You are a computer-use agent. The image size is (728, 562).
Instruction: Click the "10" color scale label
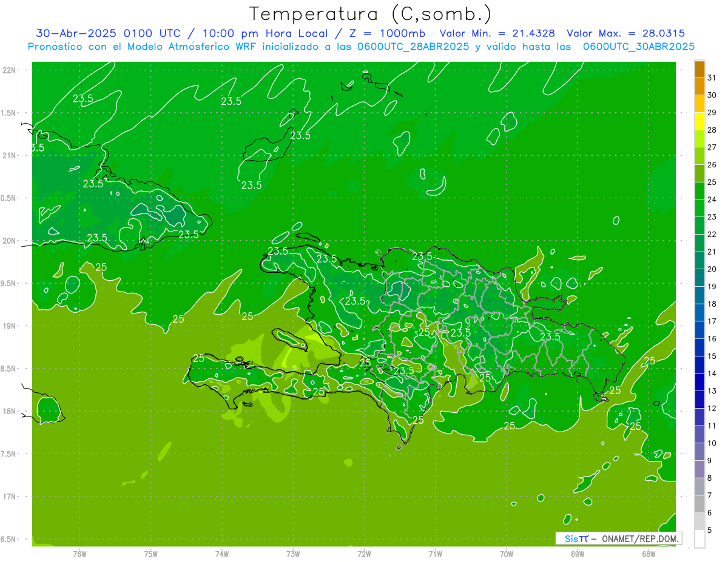coord(712,443)
